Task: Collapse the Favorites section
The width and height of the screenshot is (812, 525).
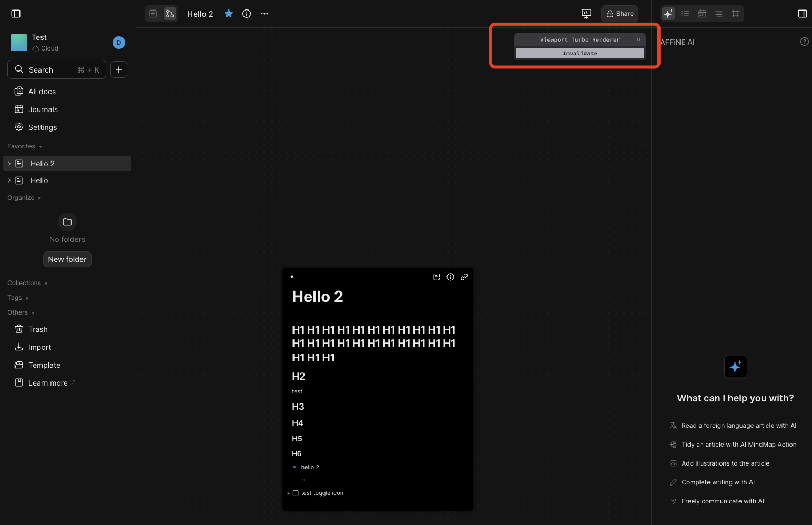Action: point(24,146)
